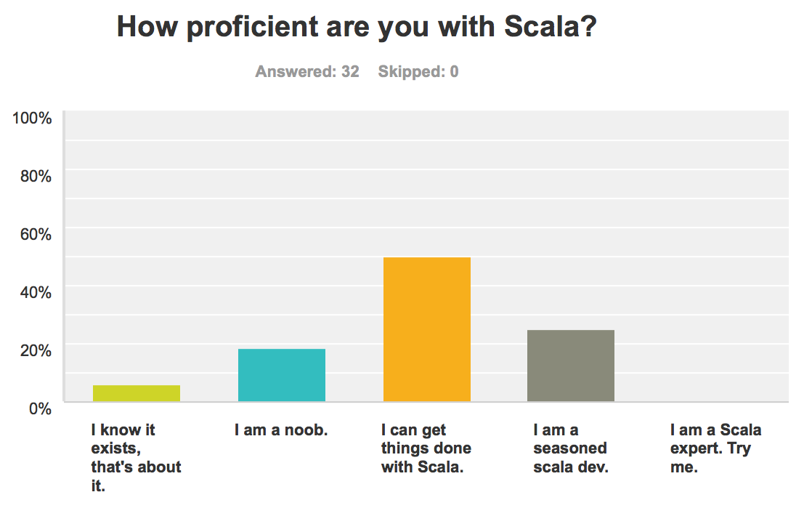812x516 pixels.
Task: Click the vertical y-axis line of the chart
Action: click(x=64, y=256)
